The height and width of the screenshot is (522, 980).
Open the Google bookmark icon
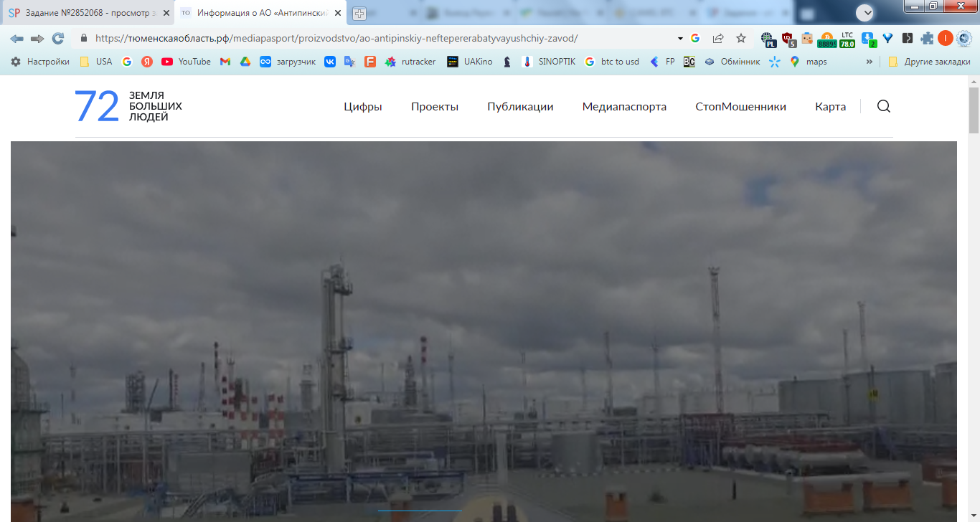coord(127,62)
